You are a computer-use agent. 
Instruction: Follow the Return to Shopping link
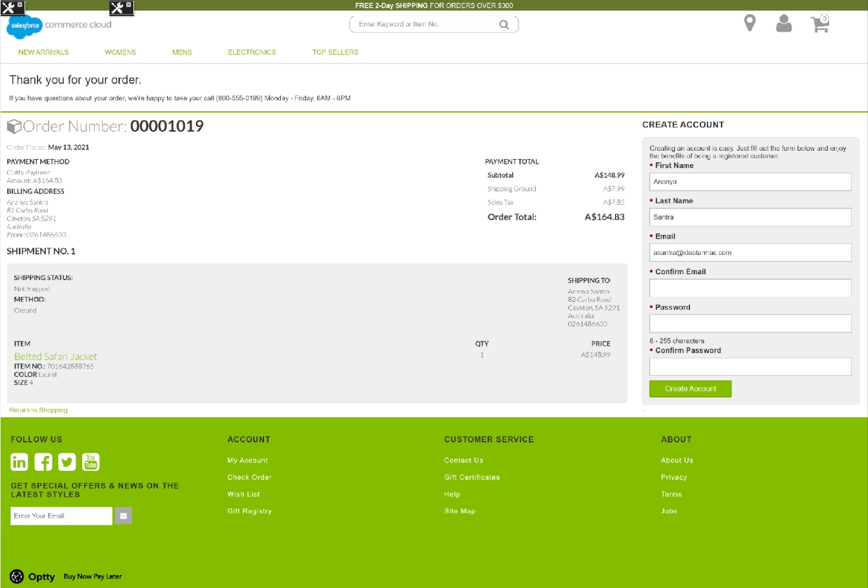pos(38,410)
